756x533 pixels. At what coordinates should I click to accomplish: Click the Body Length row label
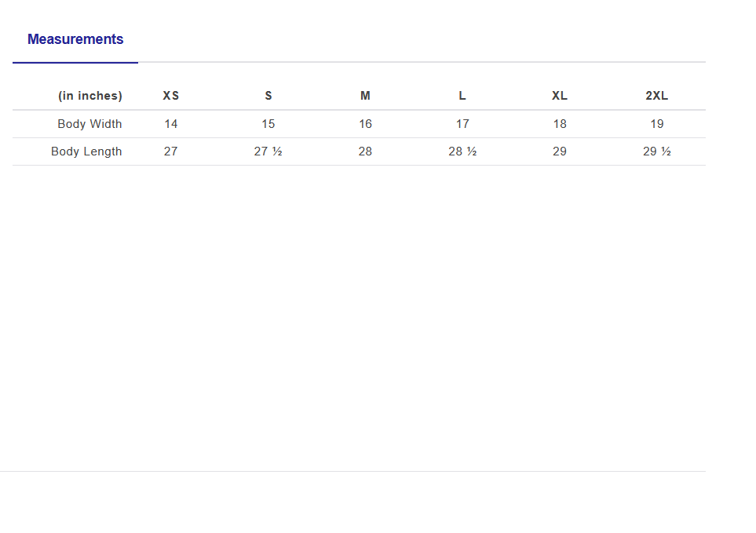pyautogui.click(x=86, y=152)
